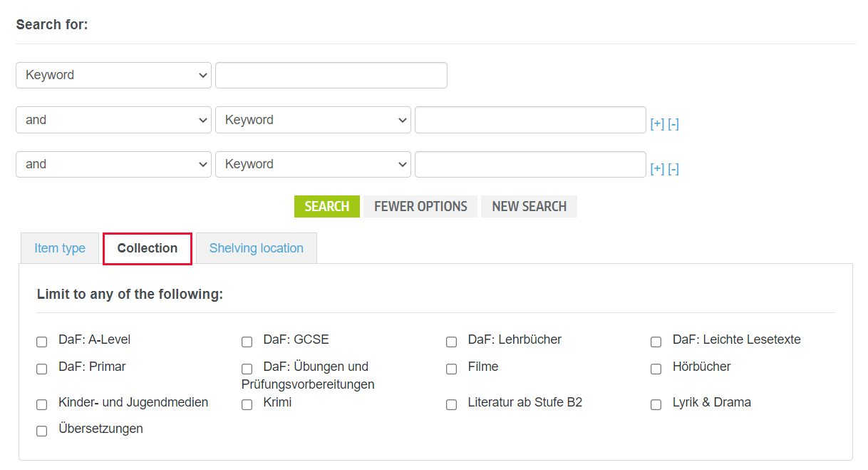Click the Fewer Options button

tap(420, 206)
